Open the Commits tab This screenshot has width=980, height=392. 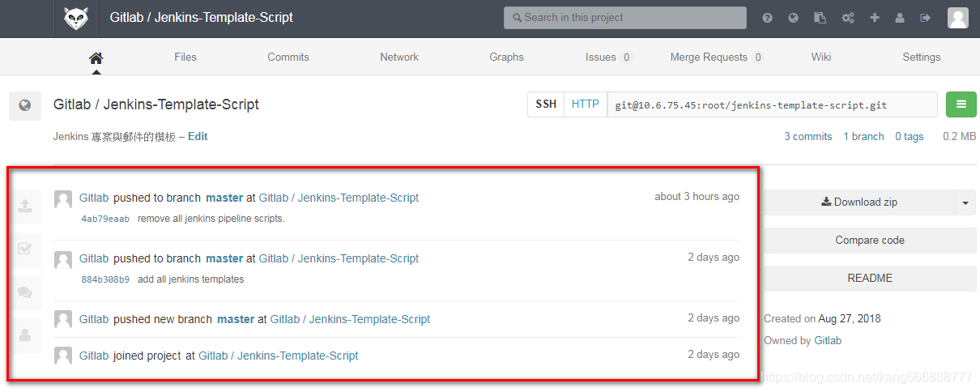pyautogui.click(x=288, y=58)
